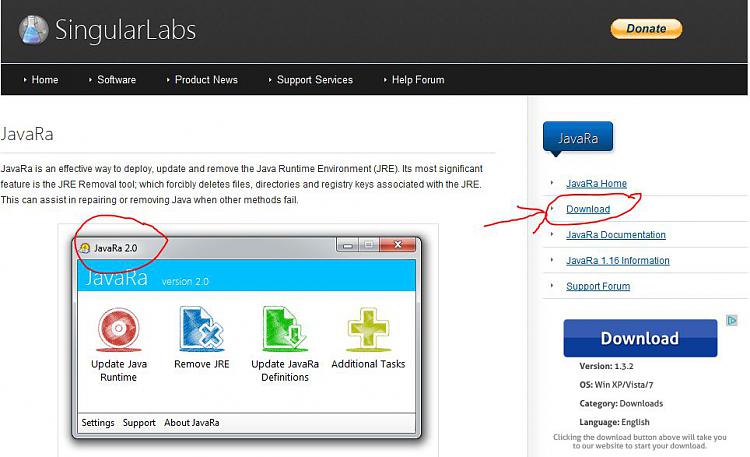The height and width of the screenshot is (457, 750).
Task: Click the 'OS: Win XP/Vista/7' text
Action: pos(616,385)
